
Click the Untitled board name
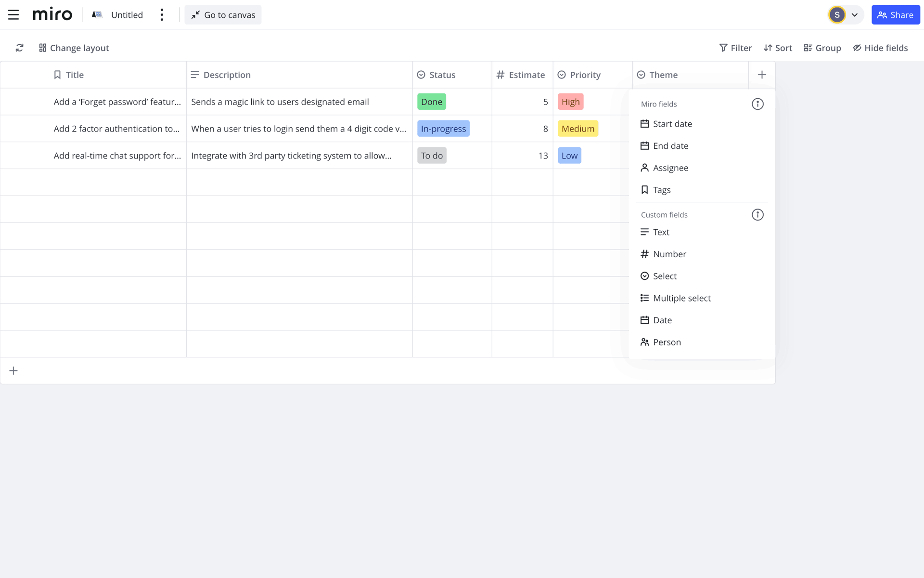point(127,15)
